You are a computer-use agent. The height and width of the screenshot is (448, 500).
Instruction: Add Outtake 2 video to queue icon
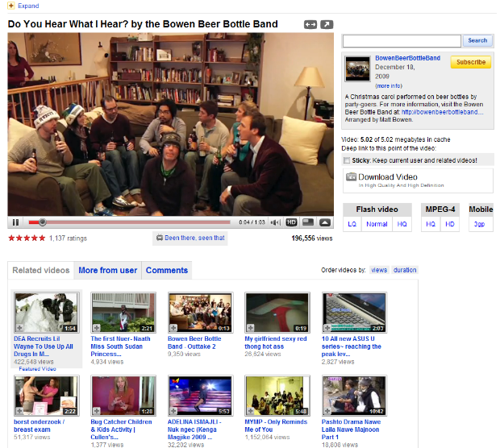(173, 328)
